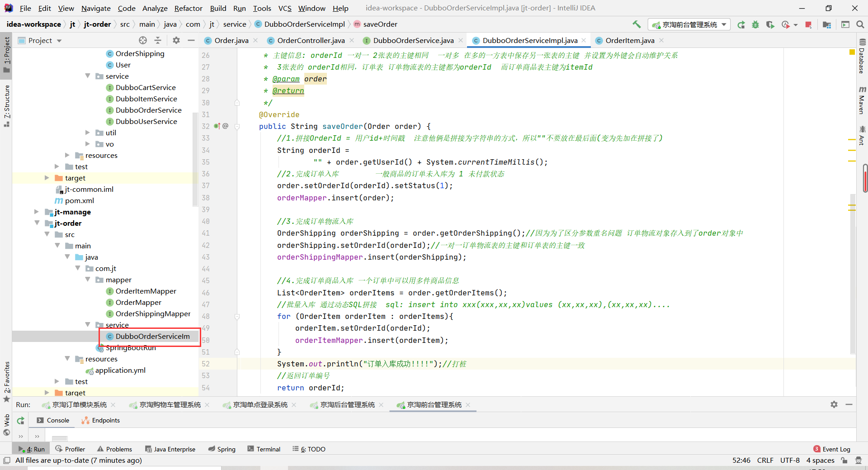This screenshot has height=470, width=868.
Task: Click the Build project hammer icon
Action: pos(637,24)
